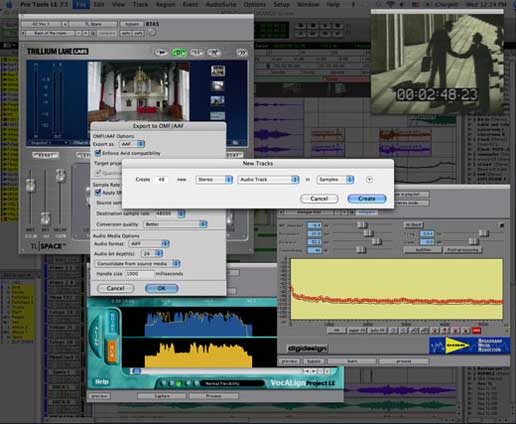Open the Audio Track type dropdown
The height and width of the screenshot is (424, 516).
(268, 180)
